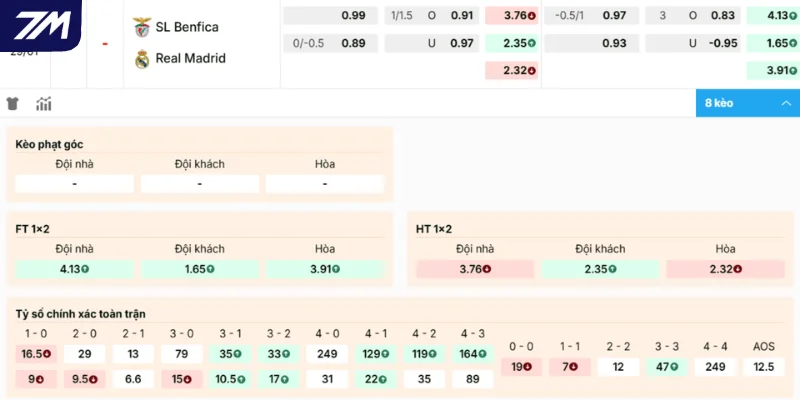This screenshot has width=800, height=400.
Task: Click the SL Benfica club crest
Action: [x=141, y=27]
